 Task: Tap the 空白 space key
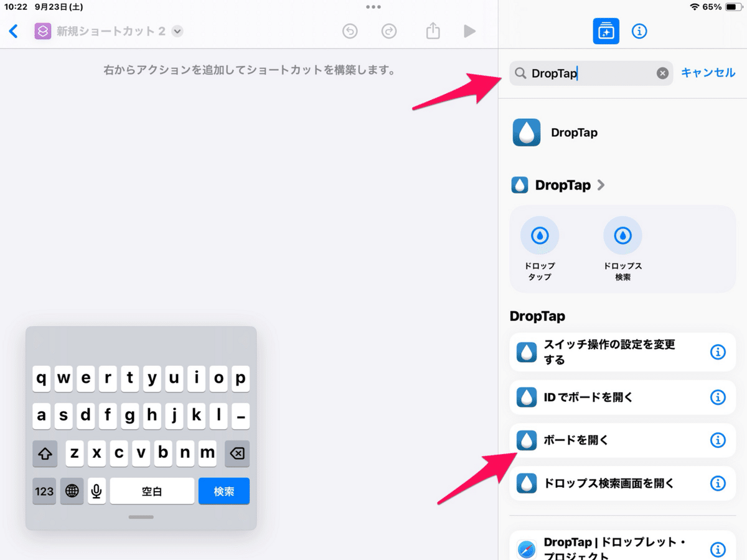point(152,491)
